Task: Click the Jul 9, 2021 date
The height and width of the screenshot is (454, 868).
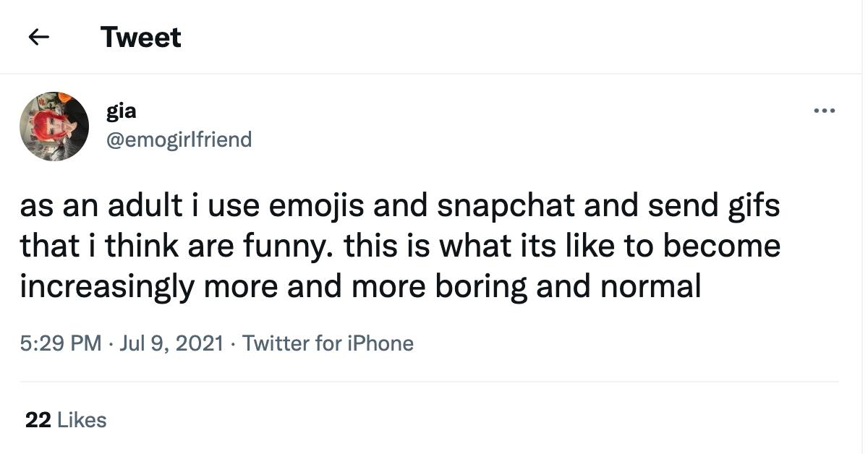Action: (171, 343)
